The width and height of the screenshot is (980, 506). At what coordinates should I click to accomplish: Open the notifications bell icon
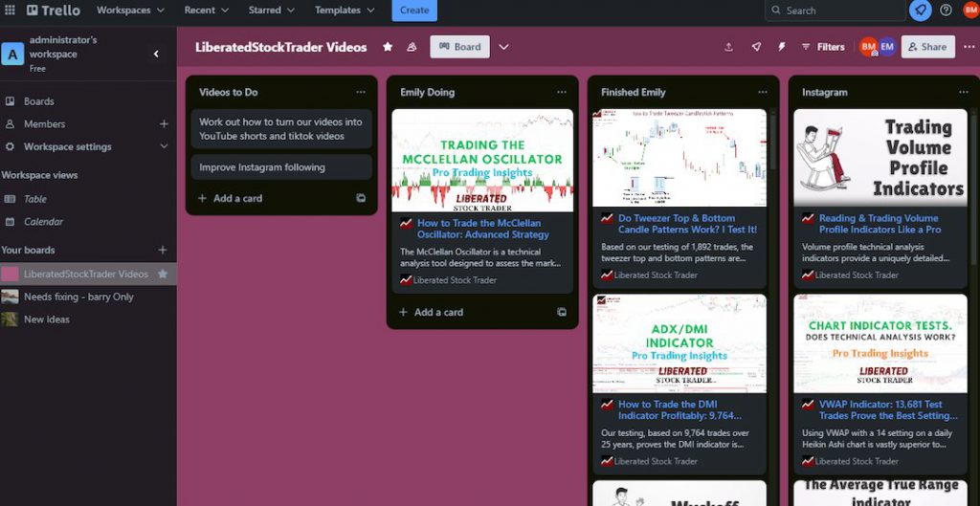tap(920, 10)
